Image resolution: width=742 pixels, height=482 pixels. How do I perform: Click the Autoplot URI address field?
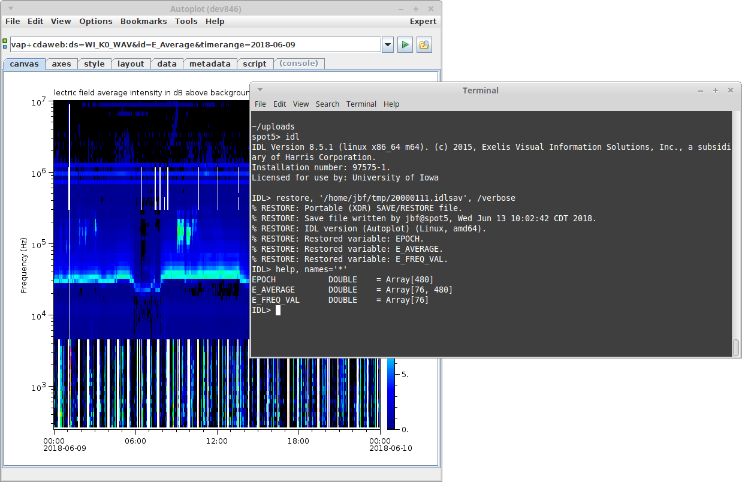(195, 44)
